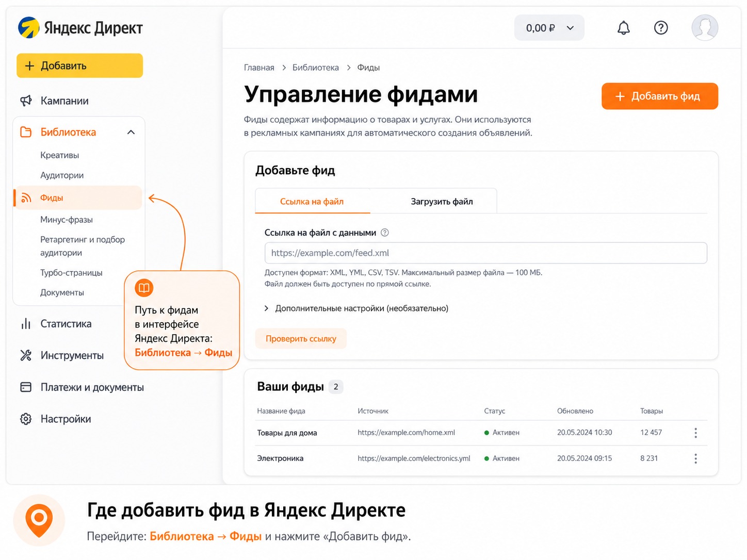
Task: Click the Payments card icon
Action: pyautogui.click(x=26, y=387)
